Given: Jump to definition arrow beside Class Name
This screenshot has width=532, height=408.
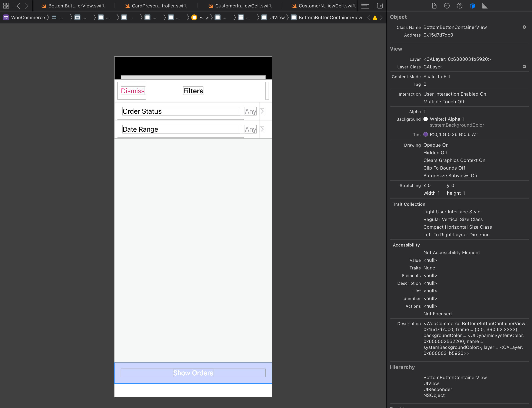Looking at the screenshot, I should (524, 27).
